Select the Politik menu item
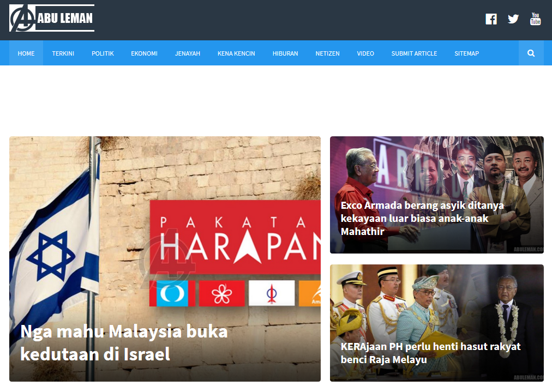This screenshot has width=552, height=392. click(x=103, y=53)
